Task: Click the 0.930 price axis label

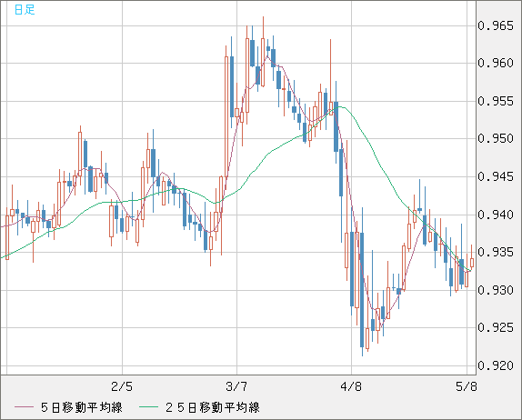Action: click(496, 290)
